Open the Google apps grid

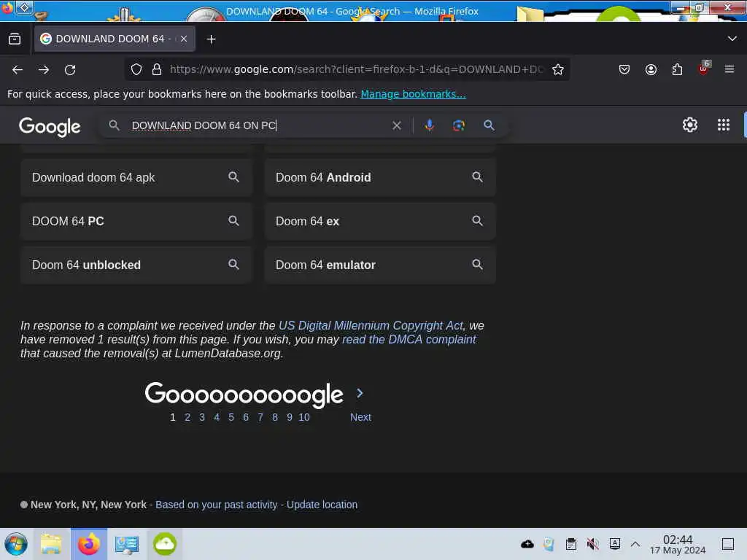pos(724,125)
